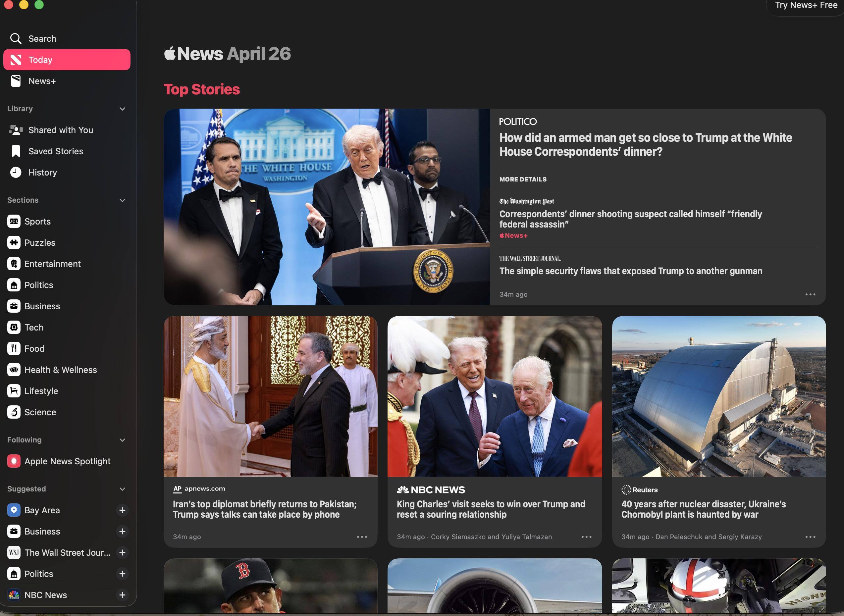Click the Saved Stories bookmark icon
This screenshot has width=844, height=616.
(x=16, y=151)
